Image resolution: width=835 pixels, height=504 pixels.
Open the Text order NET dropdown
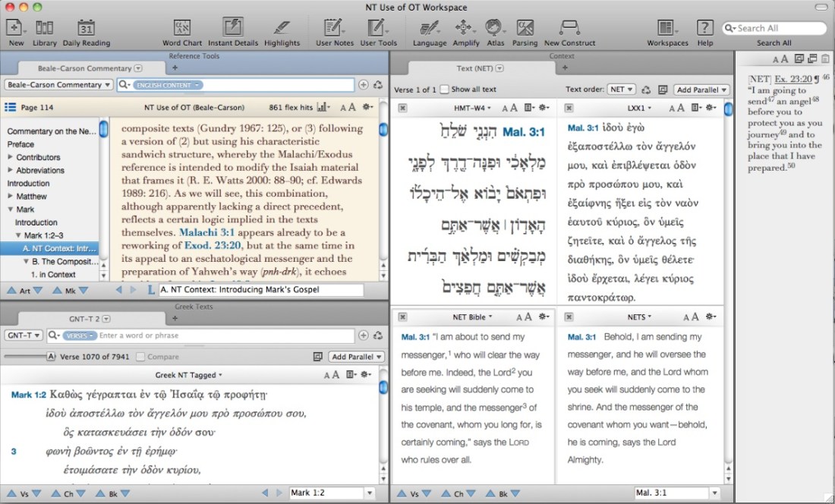(x=622, y=90)
